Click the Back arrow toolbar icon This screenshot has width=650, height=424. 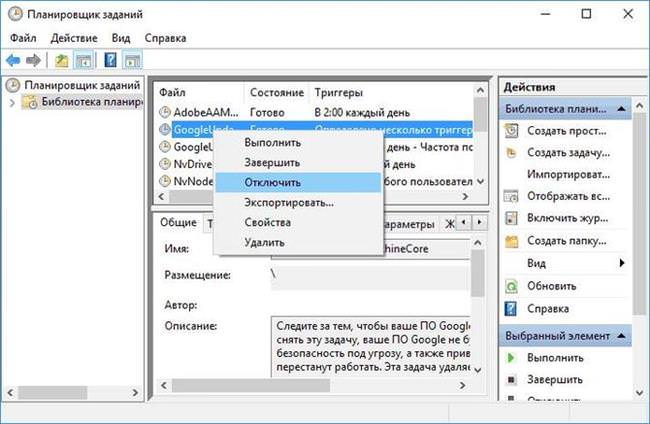13,61
